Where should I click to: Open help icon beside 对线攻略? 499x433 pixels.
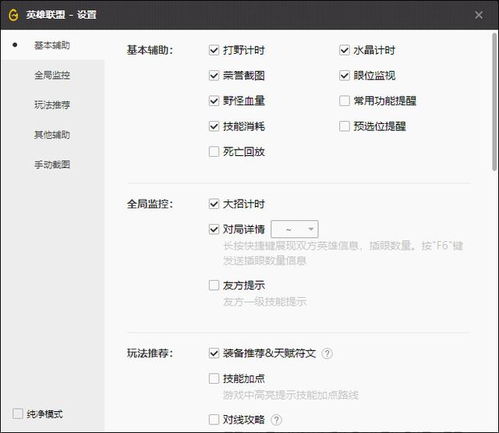[276, 420]
